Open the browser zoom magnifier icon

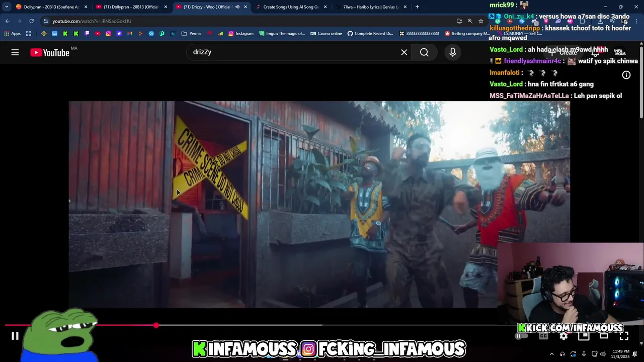[x=470, y=21]
